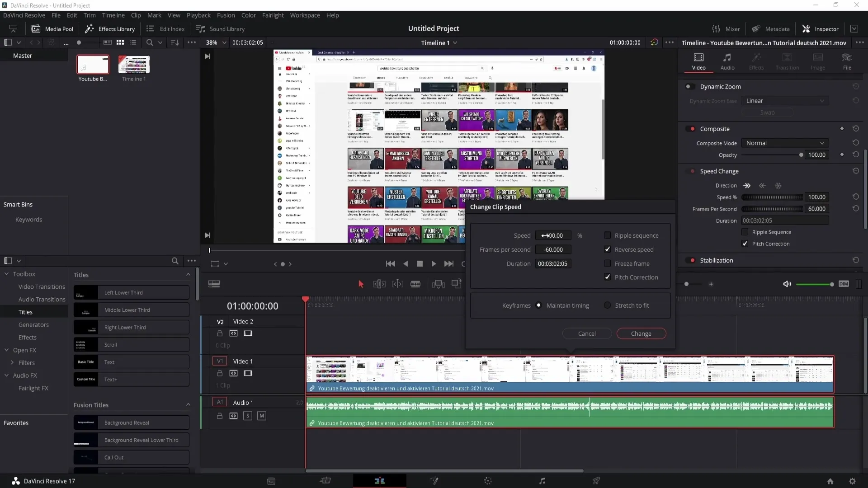Toggle Pitch Correction checkbox in dialog
The height and width of the screenshot is (488, 868).
[x=608, y=277]
